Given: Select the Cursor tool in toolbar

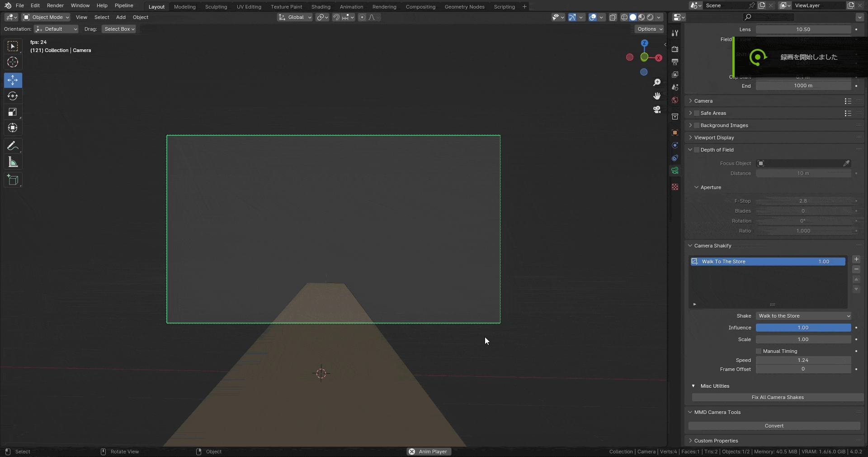Looking at the screenshot, I should pyautogui.click(x=13, y=62).
